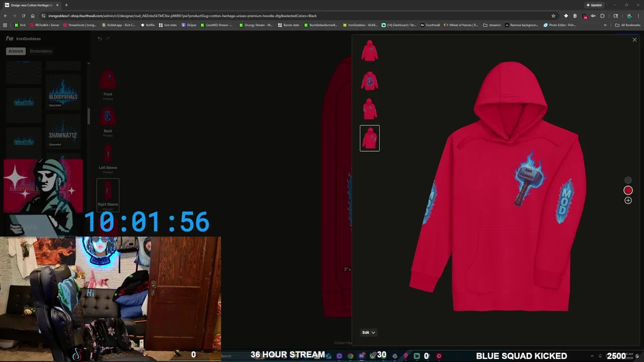Viewport: 644px width, 362px height.
Task: Click the Fourthwall fw logo
Action: coord(10,38)
